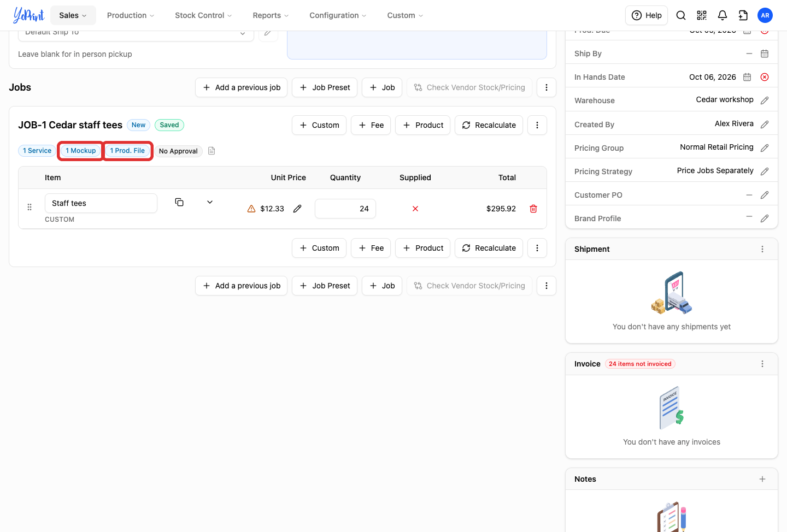Viewport: 787px width, 532px height.
Task: Click Recalculate in the JOB-1 header
Action: click(x=489, y=125)
